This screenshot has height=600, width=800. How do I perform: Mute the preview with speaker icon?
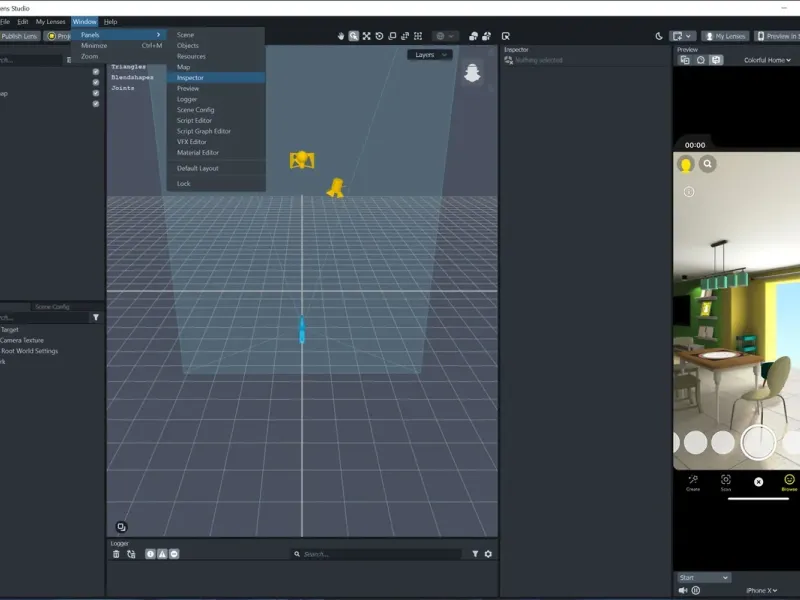pyautogui.click(x=683, y=591)
